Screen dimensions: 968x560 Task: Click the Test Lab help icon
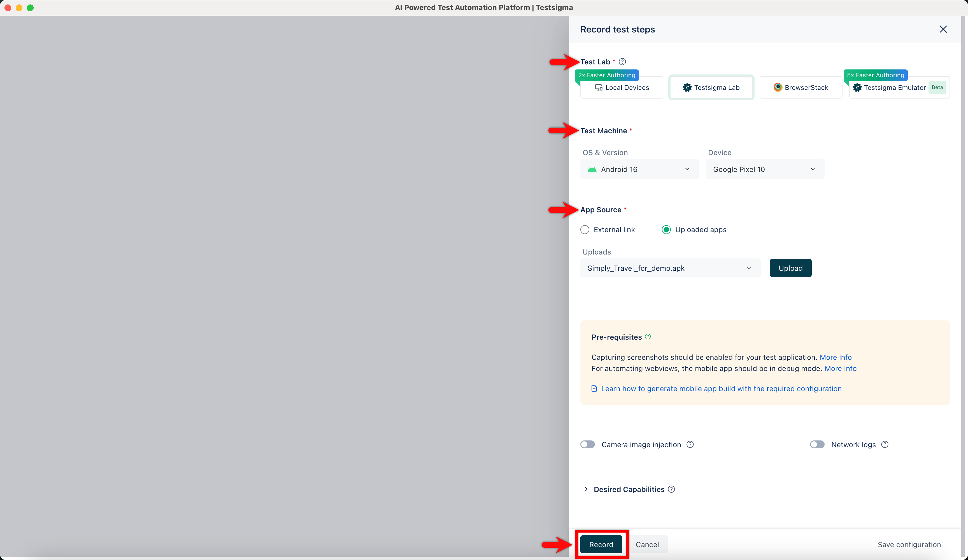point(622,62)
